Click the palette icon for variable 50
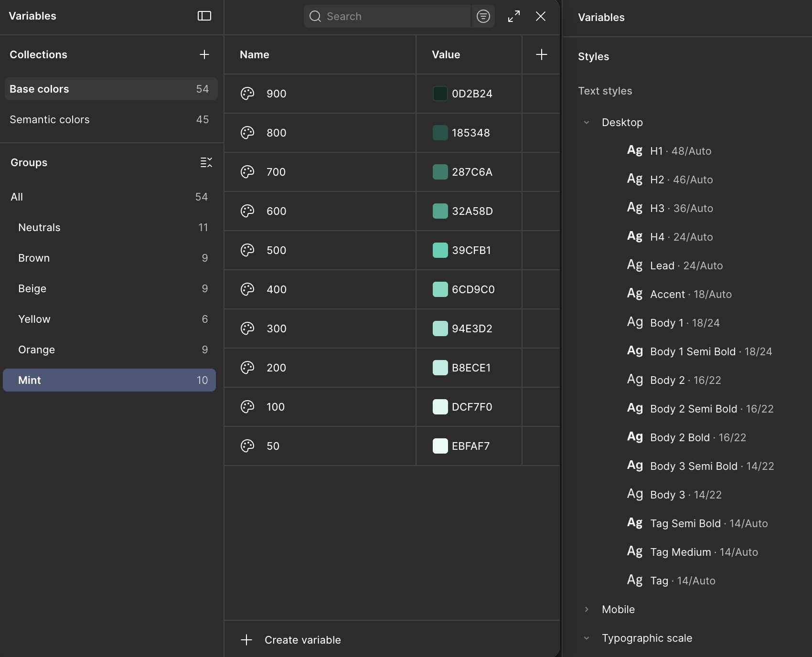812x657 pixels. click(247, 446)
